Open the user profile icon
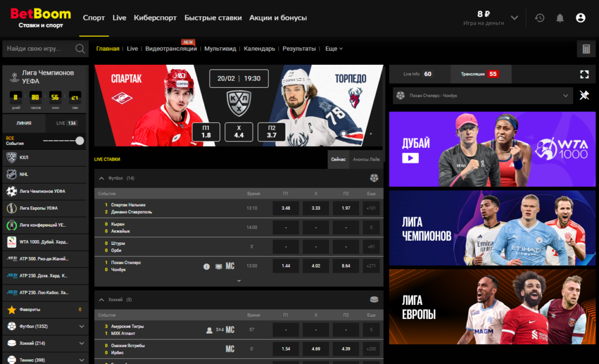 580,18
